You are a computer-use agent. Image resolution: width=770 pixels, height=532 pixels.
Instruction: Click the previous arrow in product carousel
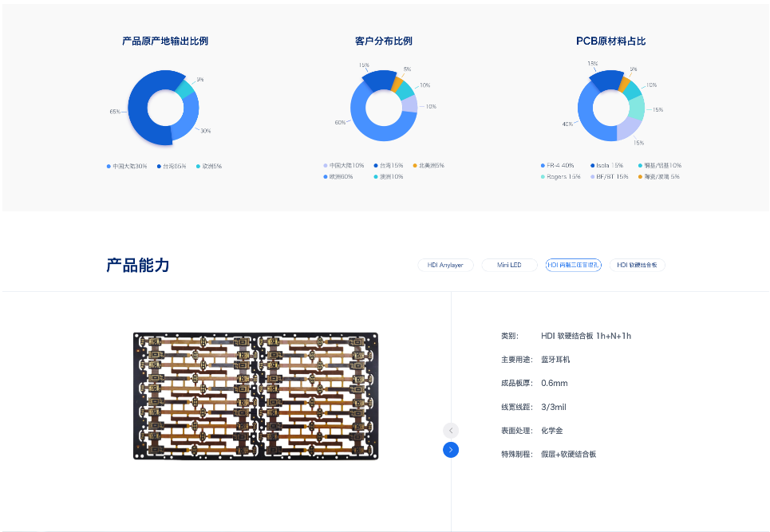[451, 431]
